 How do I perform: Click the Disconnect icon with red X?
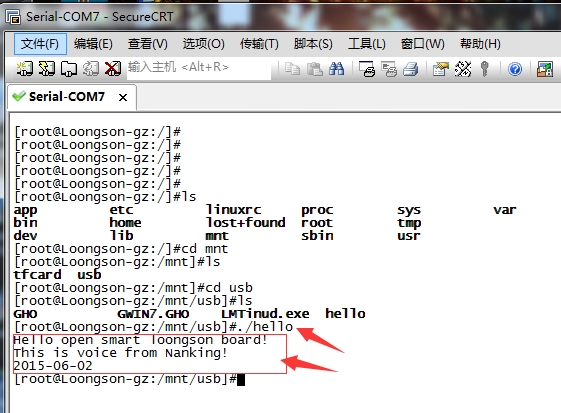coord(113,68)
